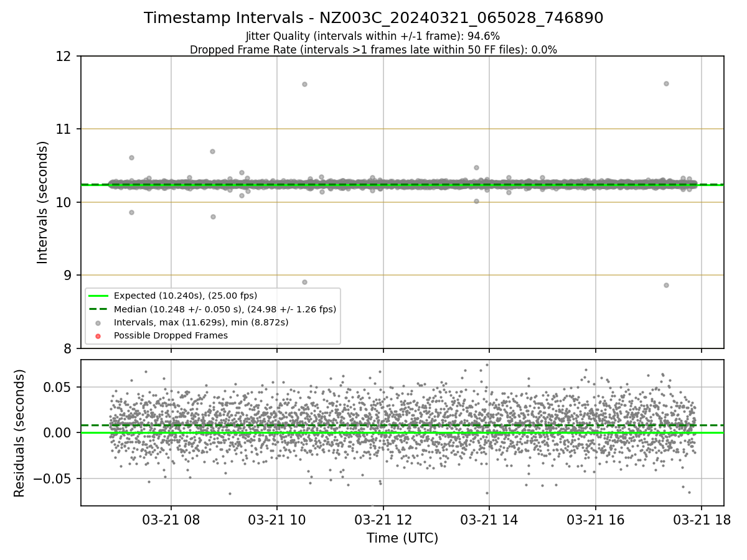Click the 'Residuals (seconds)' y-axis label
747x560 pixels.
point(20,433)
